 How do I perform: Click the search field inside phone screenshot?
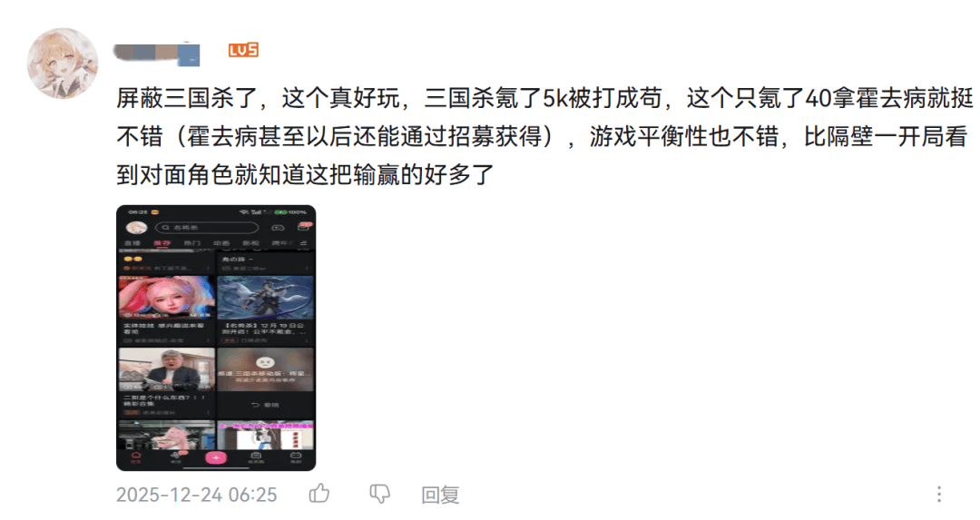207,228
